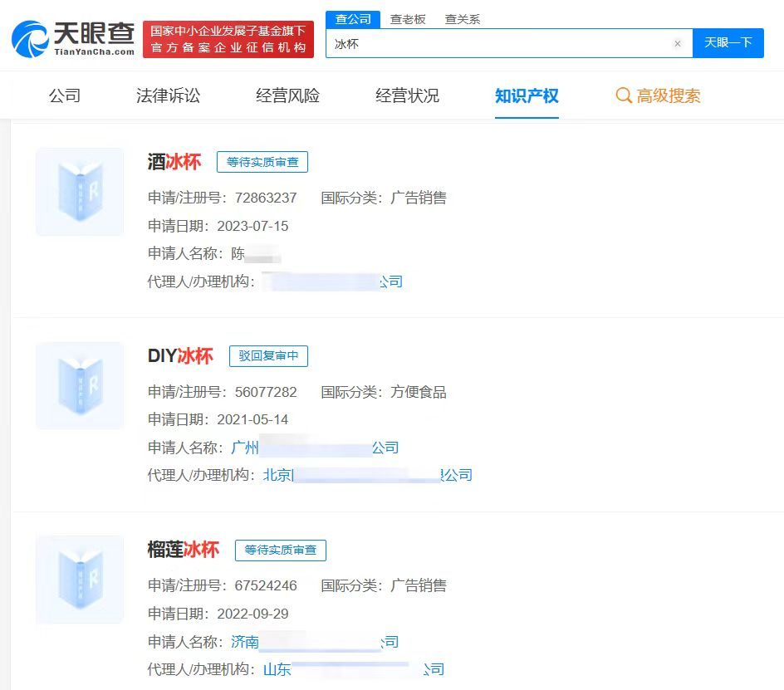Select the 知识产权 tab
Screen dimensions: 784x690
527,95
